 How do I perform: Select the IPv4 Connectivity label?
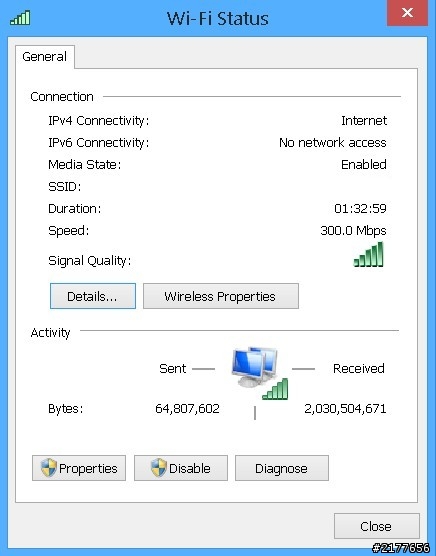[99, 121]
